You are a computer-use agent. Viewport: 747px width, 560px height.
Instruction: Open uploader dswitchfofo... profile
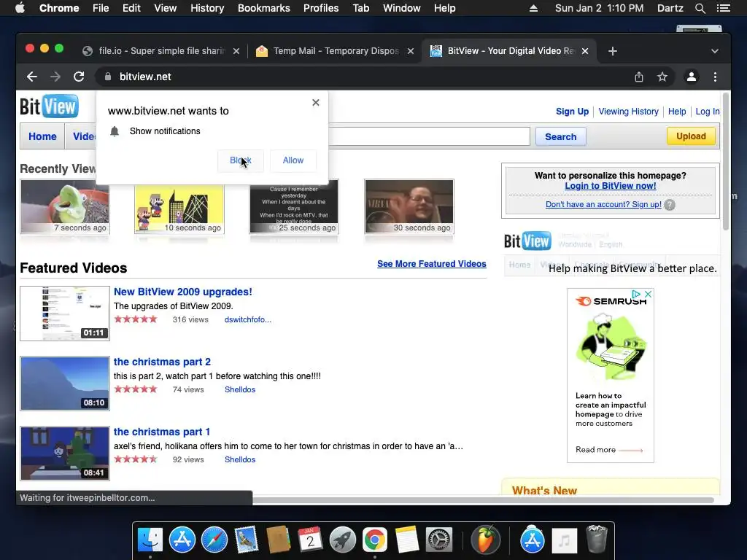coord(248,319)
